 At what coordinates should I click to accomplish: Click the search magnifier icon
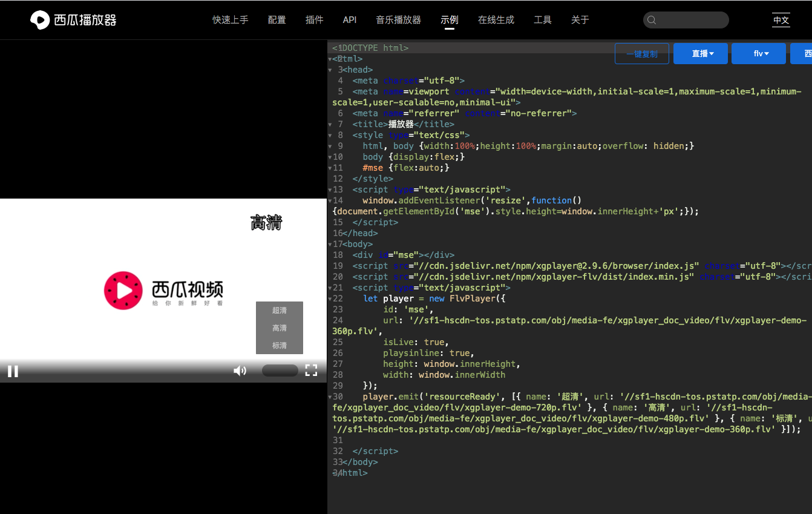652,19
